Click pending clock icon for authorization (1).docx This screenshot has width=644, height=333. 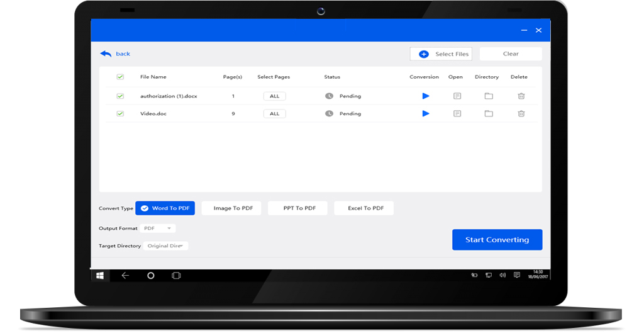point(329,96)
